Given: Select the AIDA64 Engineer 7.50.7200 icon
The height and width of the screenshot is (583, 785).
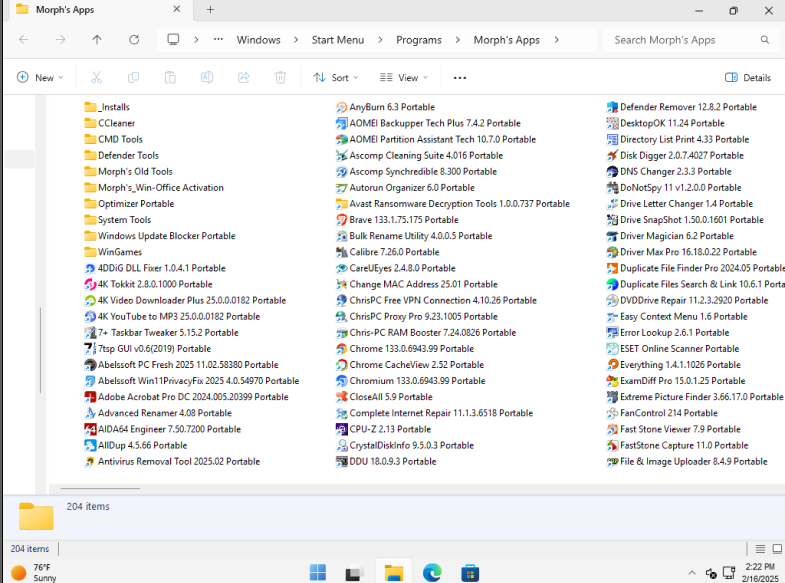Looking at the screenshot, I should tap(90, 429).
